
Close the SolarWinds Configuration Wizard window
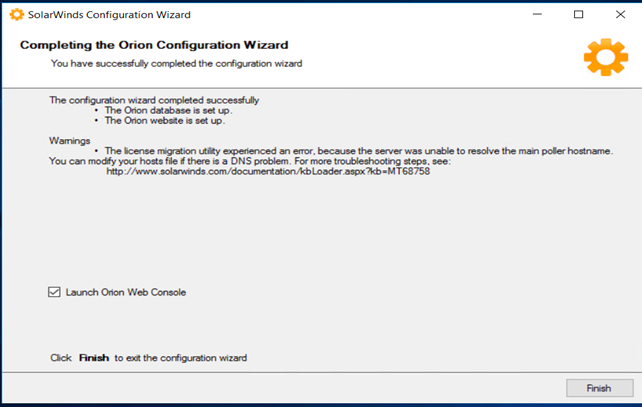(620, 14)
